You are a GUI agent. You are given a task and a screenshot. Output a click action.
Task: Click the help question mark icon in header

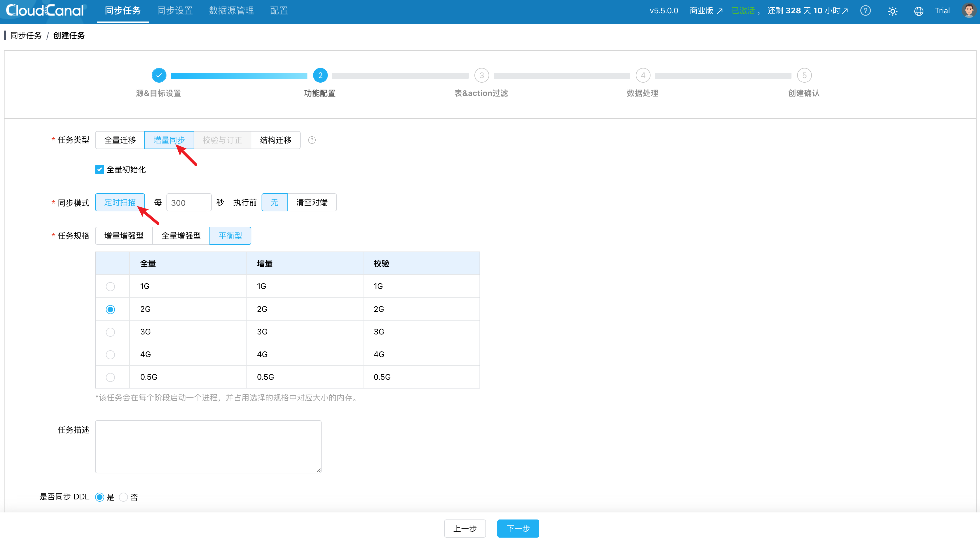tap(865, 11)
